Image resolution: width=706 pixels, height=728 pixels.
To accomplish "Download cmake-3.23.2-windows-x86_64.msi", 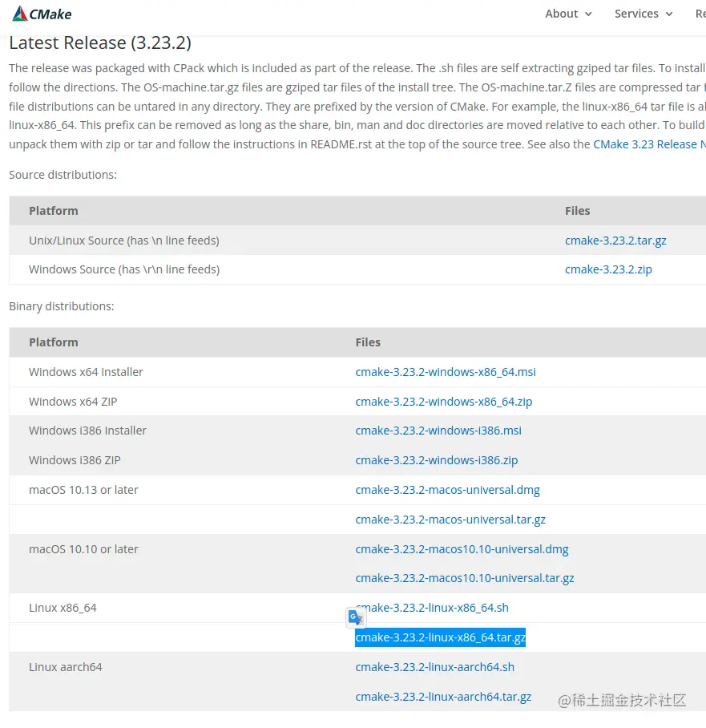I will pyautogui.click(x=446, y=372).
